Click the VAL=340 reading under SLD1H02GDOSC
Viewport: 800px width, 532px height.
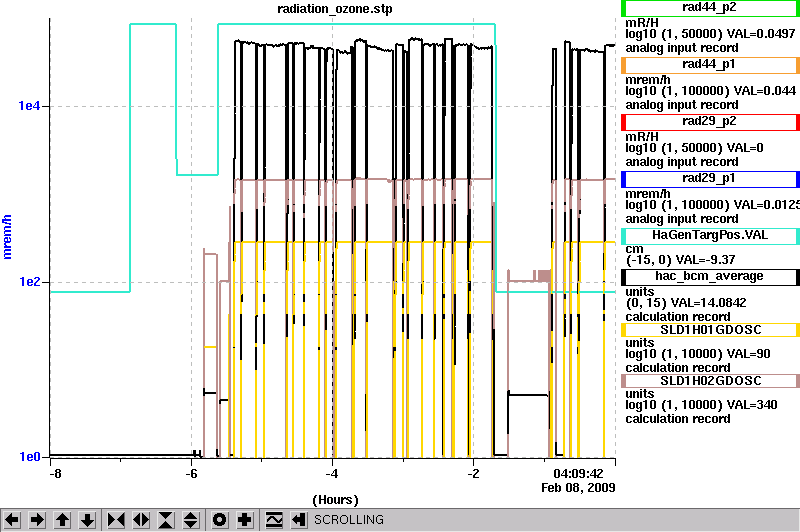pos(752,404)
